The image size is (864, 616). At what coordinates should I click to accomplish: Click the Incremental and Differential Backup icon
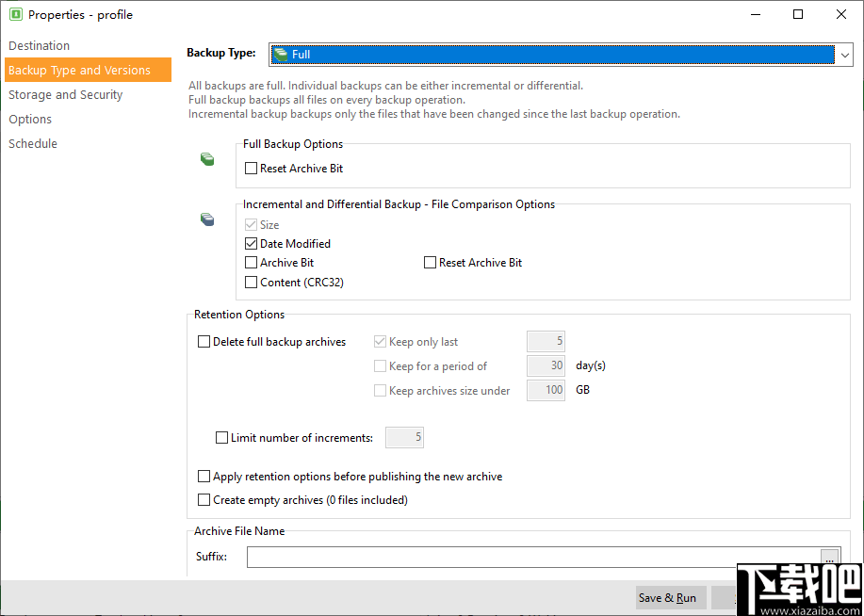coord(207,219)
